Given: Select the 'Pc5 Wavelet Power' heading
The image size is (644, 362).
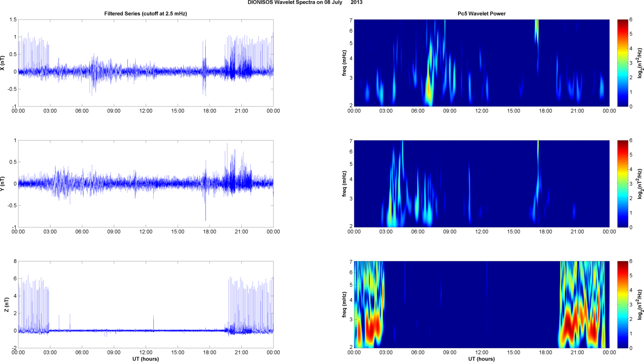Looking at the screenshot, I should coord(481,14).
